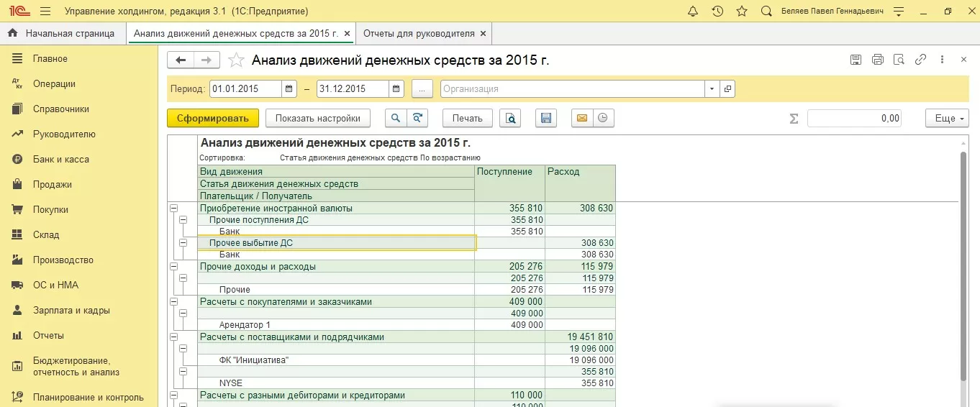This screenshot has height=407, width=980.
Task: Click the print preview icon next to Печать
Action: coord(510,119)
